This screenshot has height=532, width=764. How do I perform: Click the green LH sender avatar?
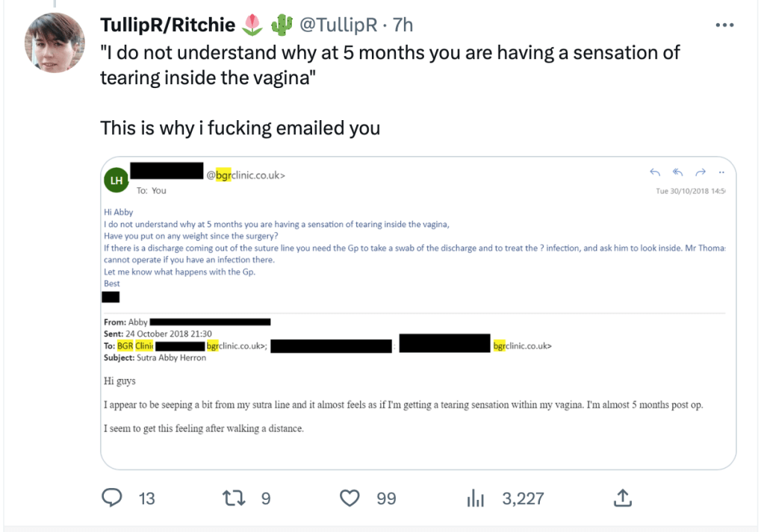click(x=117, y=180)
